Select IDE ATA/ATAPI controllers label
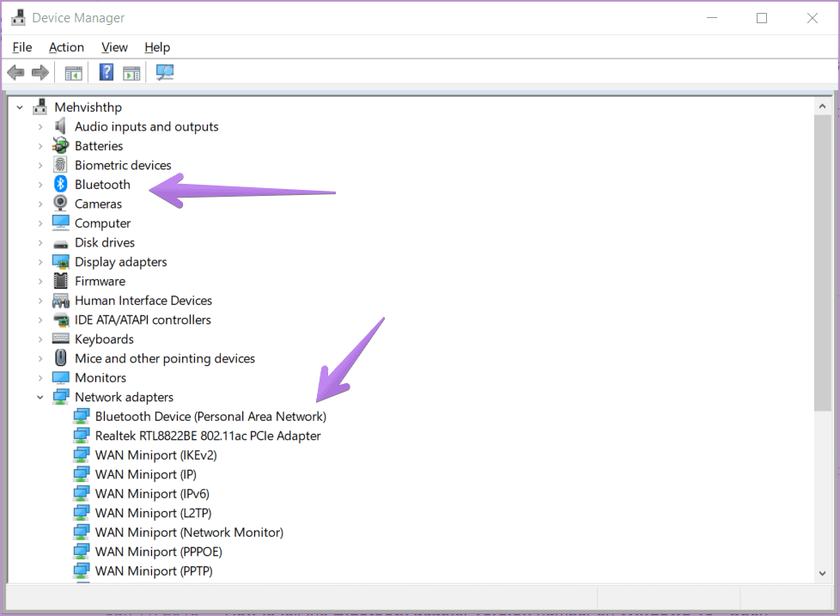The image size is (840, 616). click(143, 320)
